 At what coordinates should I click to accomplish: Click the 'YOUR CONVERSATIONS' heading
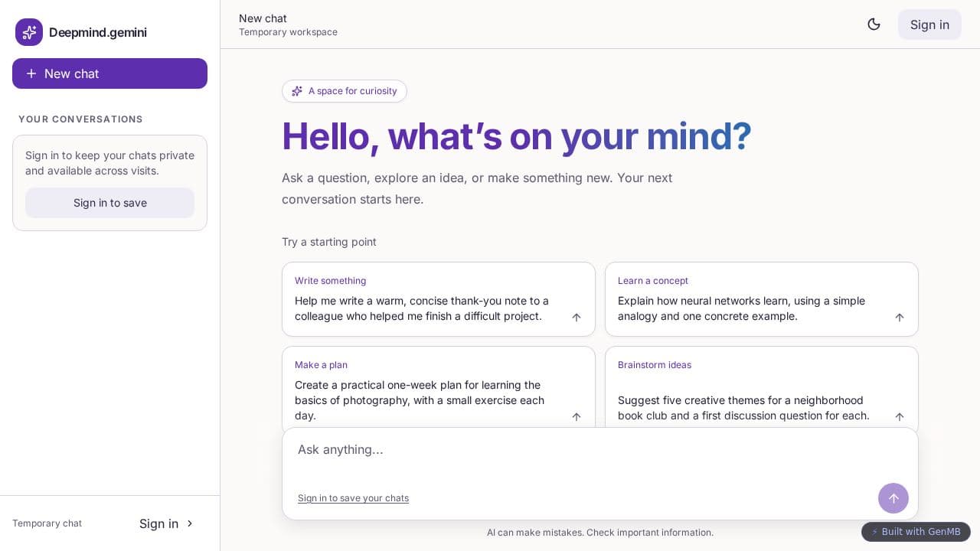click(80, 119)
